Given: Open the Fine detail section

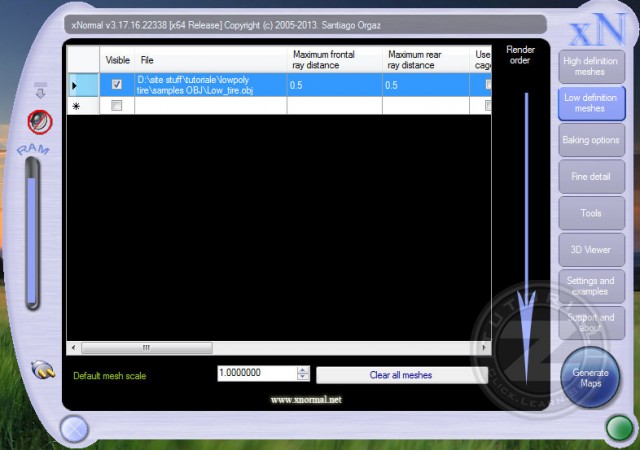Looking at the screenshot, I should [x=591, y=177].
